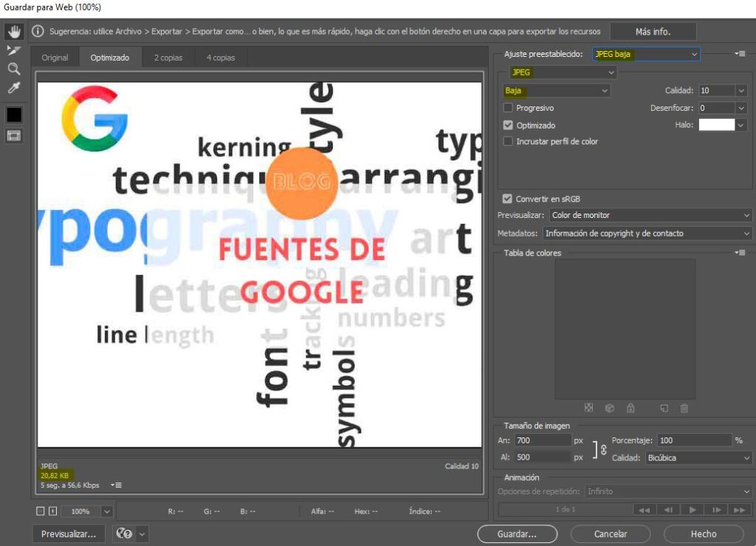756x546 pixels.
Task: Click the new color icon in color table
Action: coord(664,408)
